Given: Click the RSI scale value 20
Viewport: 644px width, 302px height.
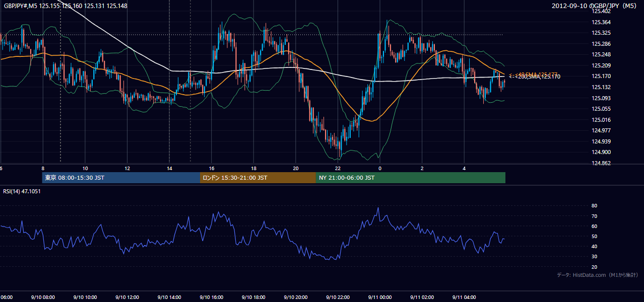Looking at the screenshot, I should click(x=594, y=267).
